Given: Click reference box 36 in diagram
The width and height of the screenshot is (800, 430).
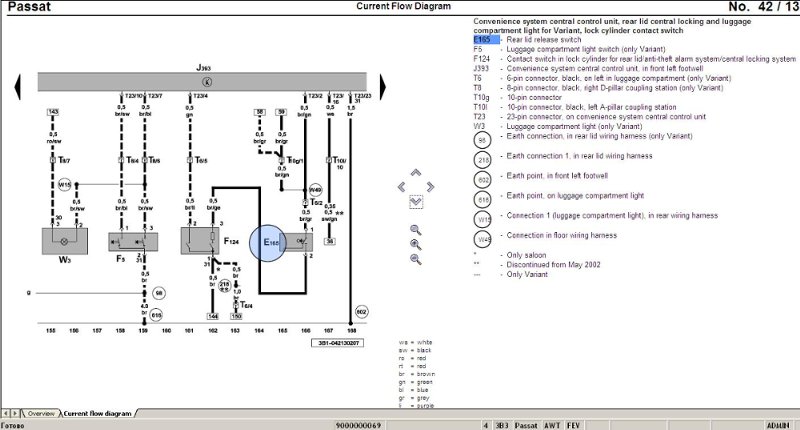Looking at the screenshot, I should (330, 241).
